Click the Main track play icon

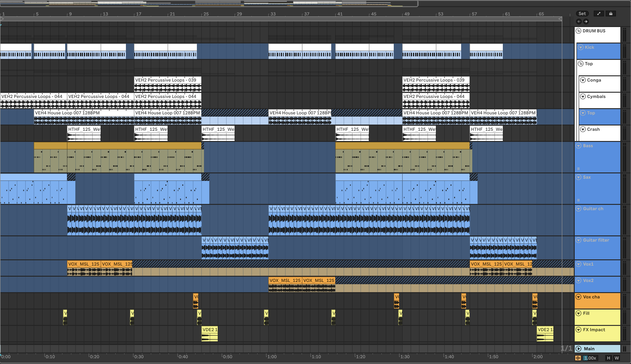(x=578, y=348)
